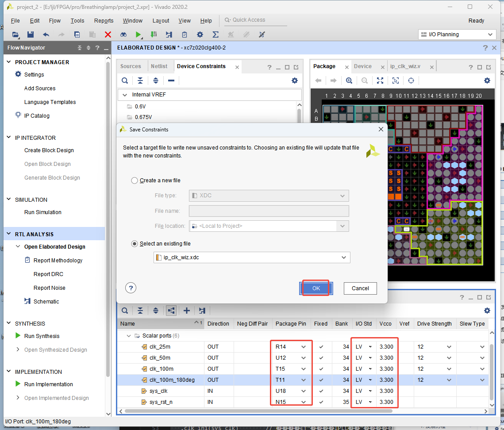Click the minus remove icon in Device Constraints
This screenshot has height=430, width=504.
point(171,81)
